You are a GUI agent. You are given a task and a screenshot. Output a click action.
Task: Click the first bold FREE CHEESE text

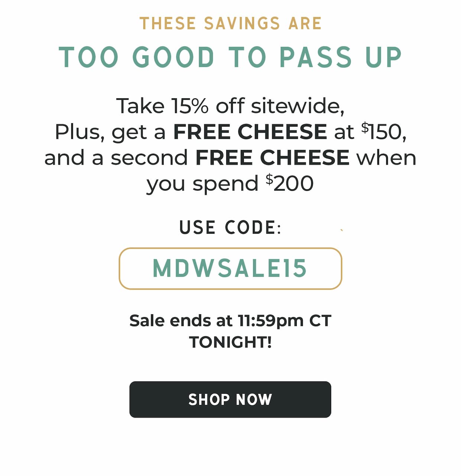pos(250,132)
